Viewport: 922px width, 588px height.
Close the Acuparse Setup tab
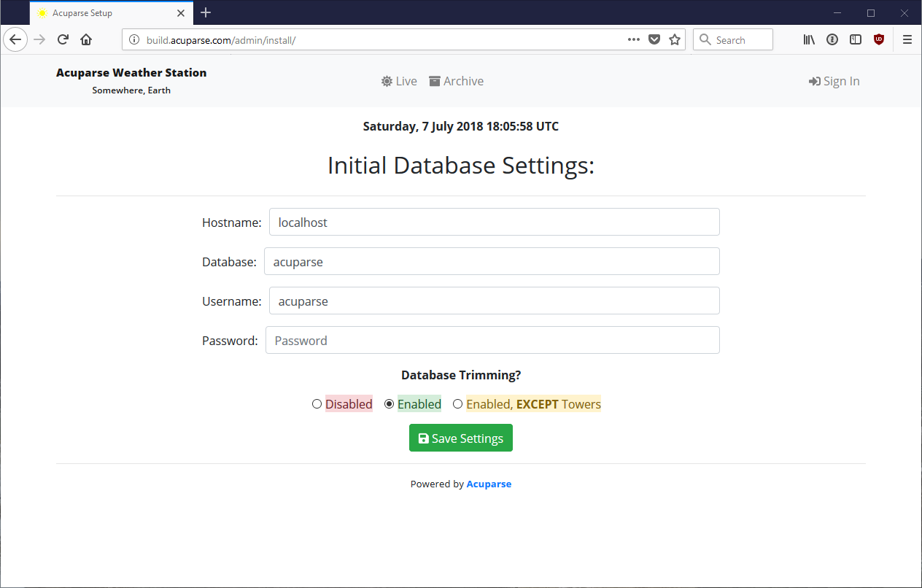pos(181,13)
